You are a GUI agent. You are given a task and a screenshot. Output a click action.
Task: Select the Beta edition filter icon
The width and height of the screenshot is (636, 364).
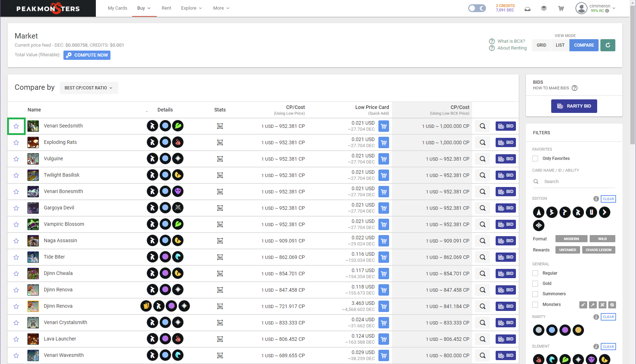tap(552, 212)
